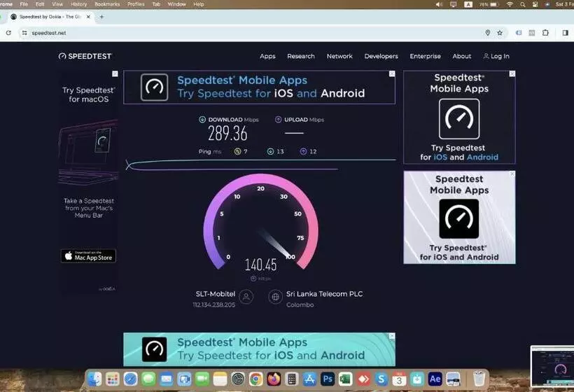This screenshot has height=392, width=574.
Task: Click the Log In link
Action: tap(496, 56)
